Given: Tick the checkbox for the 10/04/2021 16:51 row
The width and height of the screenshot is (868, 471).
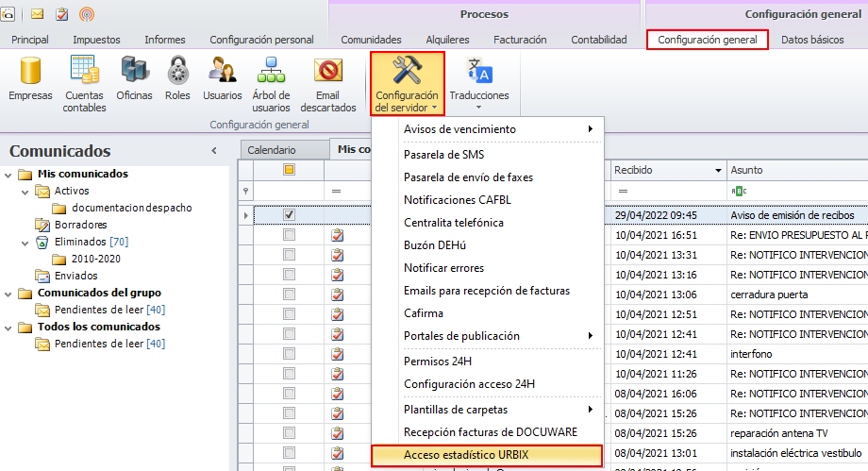Looking at the screenshot, I should pyautogui.click(x=289, y=235).
